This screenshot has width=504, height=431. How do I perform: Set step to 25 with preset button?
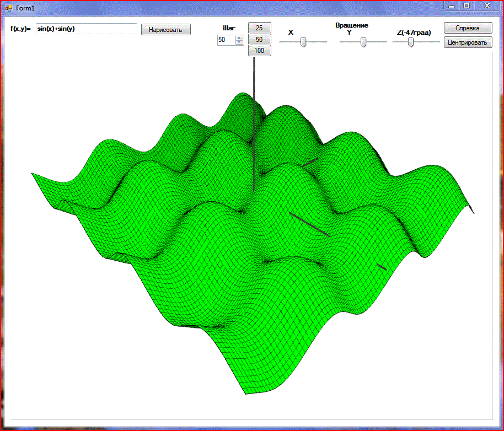pyautogui.click(x=259, y=28)
